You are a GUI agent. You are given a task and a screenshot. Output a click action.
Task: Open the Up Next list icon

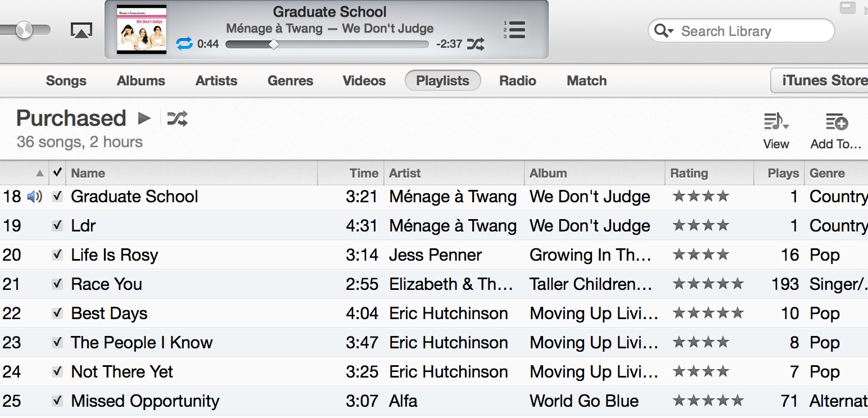point(515,29)
